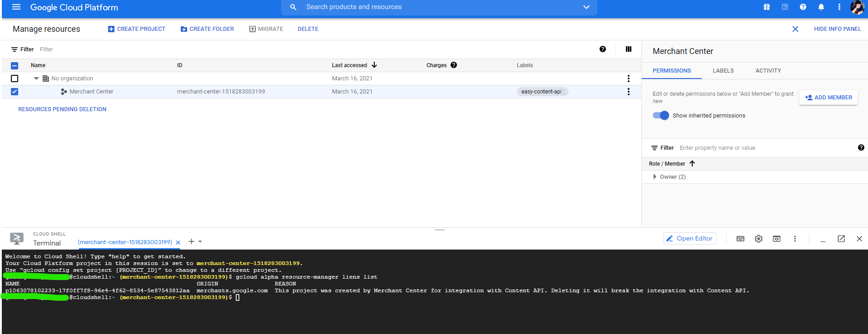Click the Name column header
Screen dimensions: 868x334
click(x=38, y=65)
